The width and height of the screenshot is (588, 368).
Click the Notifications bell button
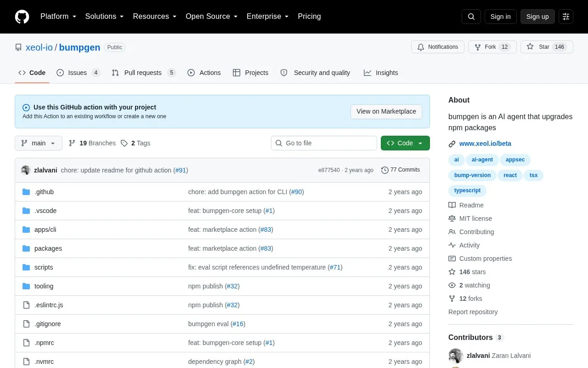click(438, 47)
